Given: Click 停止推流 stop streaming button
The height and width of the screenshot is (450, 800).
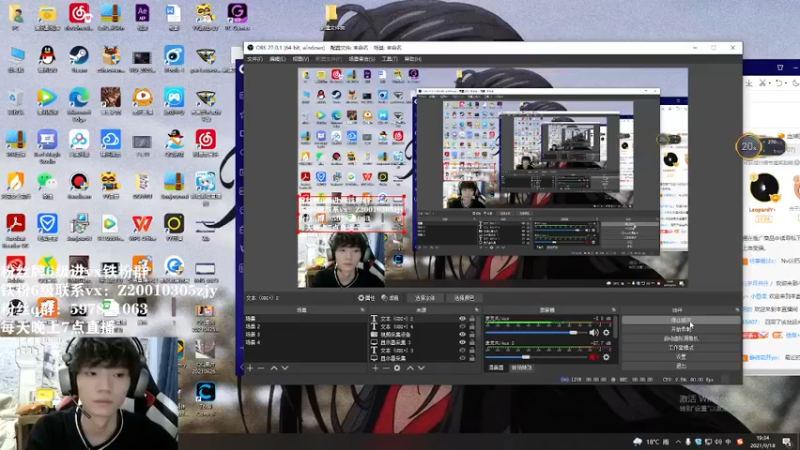Looking at the screenshot, I should [x=681, y=320].
